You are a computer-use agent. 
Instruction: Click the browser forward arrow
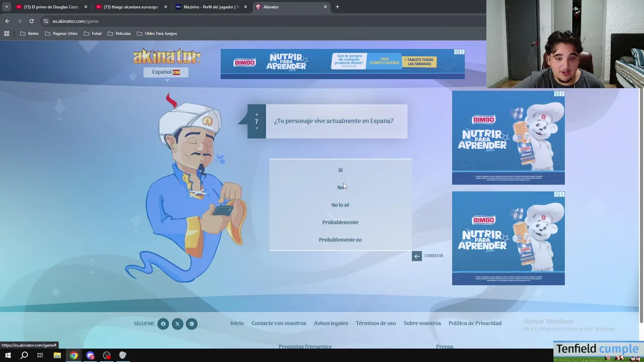point(19,21)
